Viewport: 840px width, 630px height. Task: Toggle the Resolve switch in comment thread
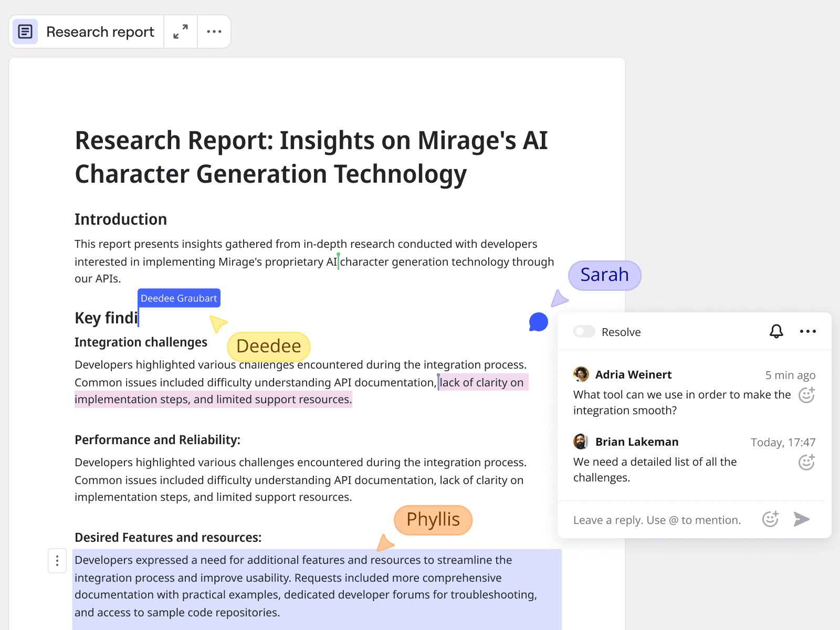[584, 332]
